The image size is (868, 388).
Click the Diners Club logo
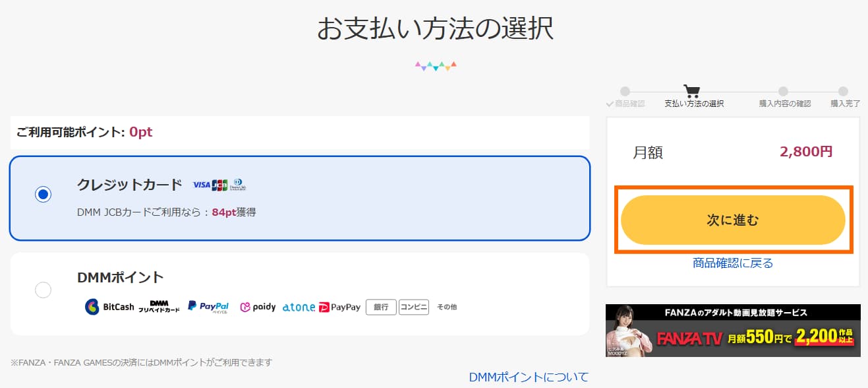[x=238, y=183]
